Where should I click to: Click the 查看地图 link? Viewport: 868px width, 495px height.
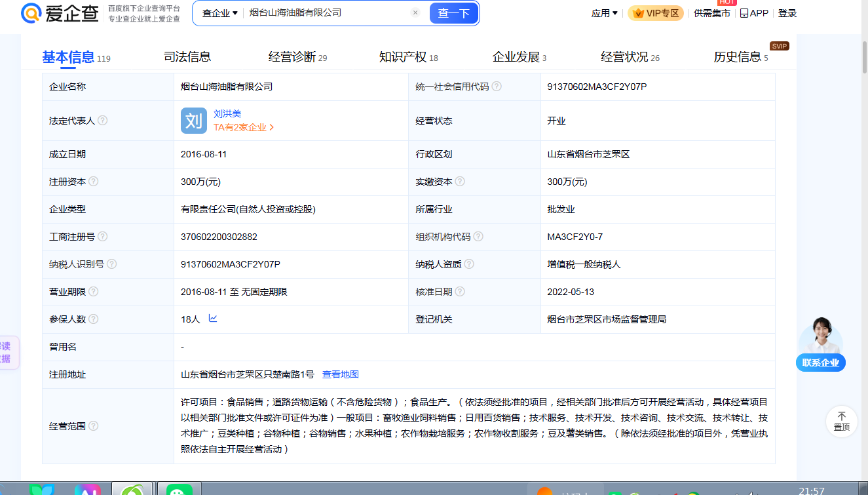pos(341,374)
